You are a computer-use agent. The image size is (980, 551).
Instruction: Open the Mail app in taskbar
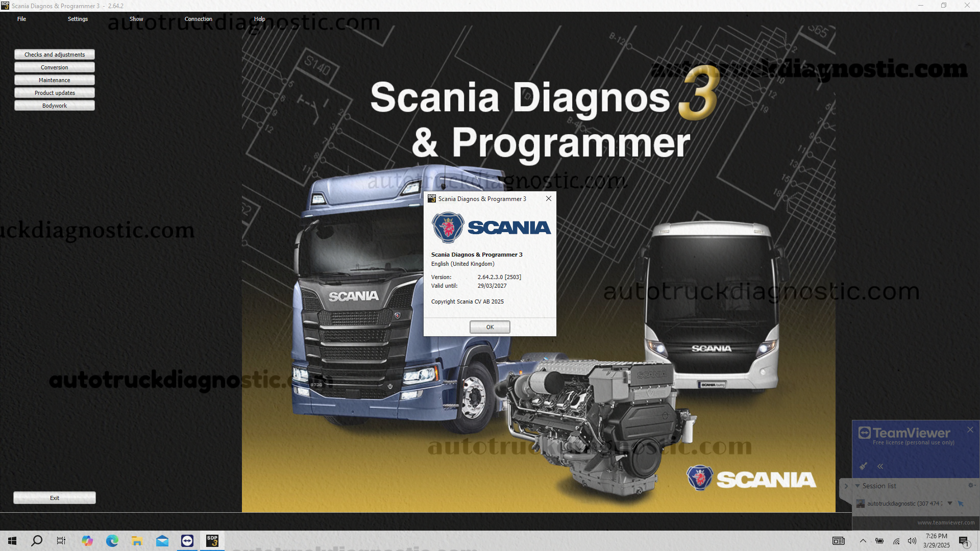coord(162,541)
